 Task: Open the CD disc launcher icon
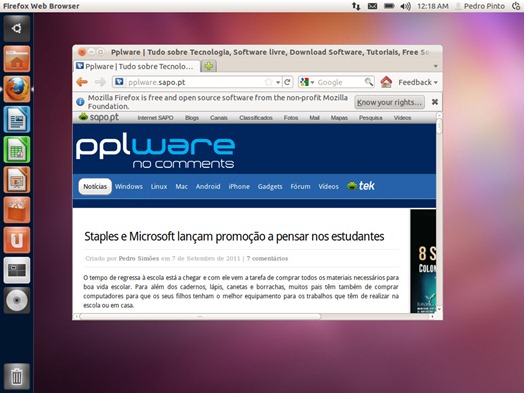tap(17, 300)
